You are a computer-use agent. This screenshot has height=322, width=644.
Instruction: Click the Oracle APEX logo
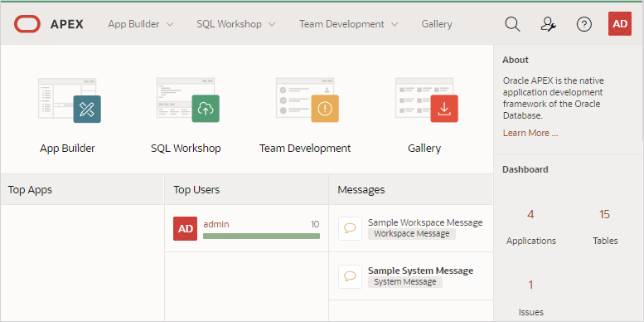tap(49, 24)
